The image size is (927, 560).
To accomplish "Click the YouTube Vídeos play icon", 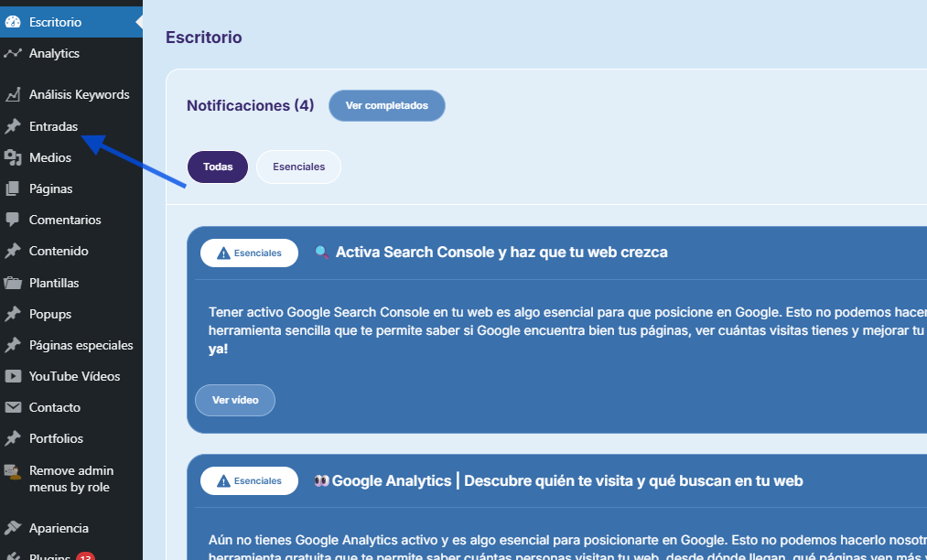I will pos(13,376).
